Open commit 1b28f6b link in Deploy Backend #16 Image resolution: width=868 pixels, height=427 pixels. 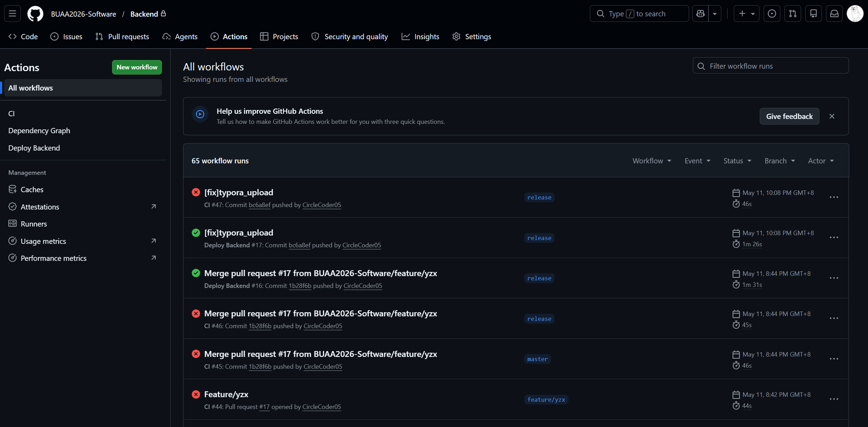tap(300, 286)
